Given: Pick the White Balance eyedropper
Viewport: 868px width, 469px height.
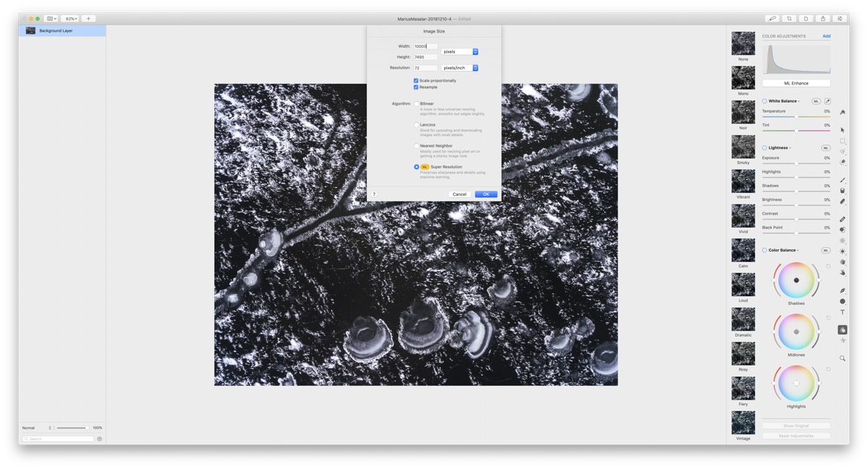Looking at the screenshot, I should point(827,101).
